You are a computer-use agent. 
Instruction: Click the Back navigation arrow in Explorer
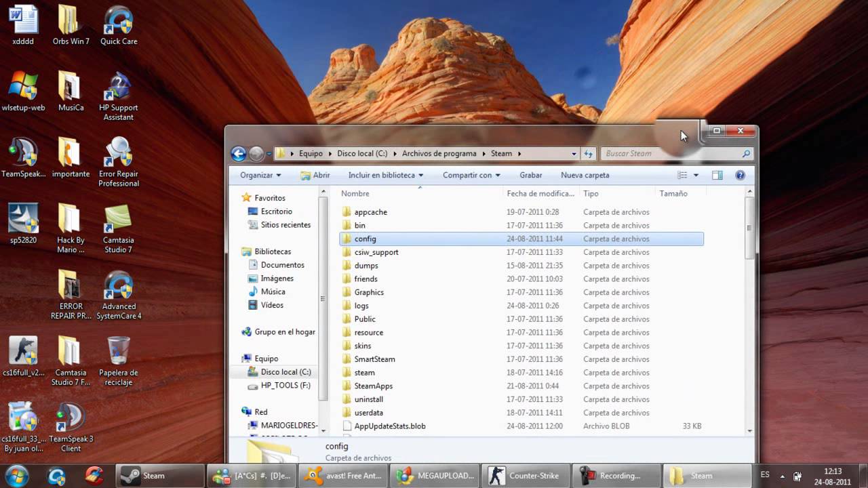point(239,154)
